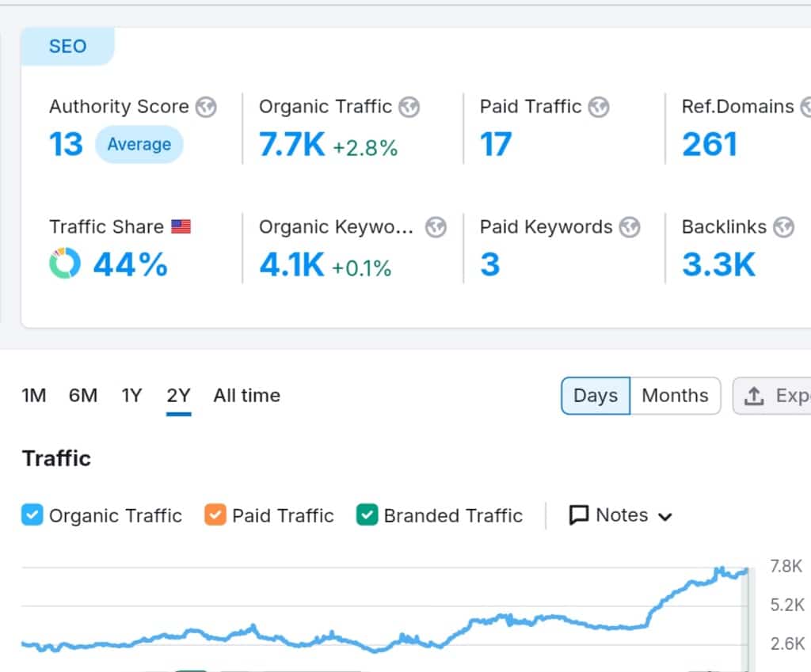The width and height of the screenshot is (811, 672).
Task: Toggle the Paid Traffic checkbox
Action: [x=215, y=515]
